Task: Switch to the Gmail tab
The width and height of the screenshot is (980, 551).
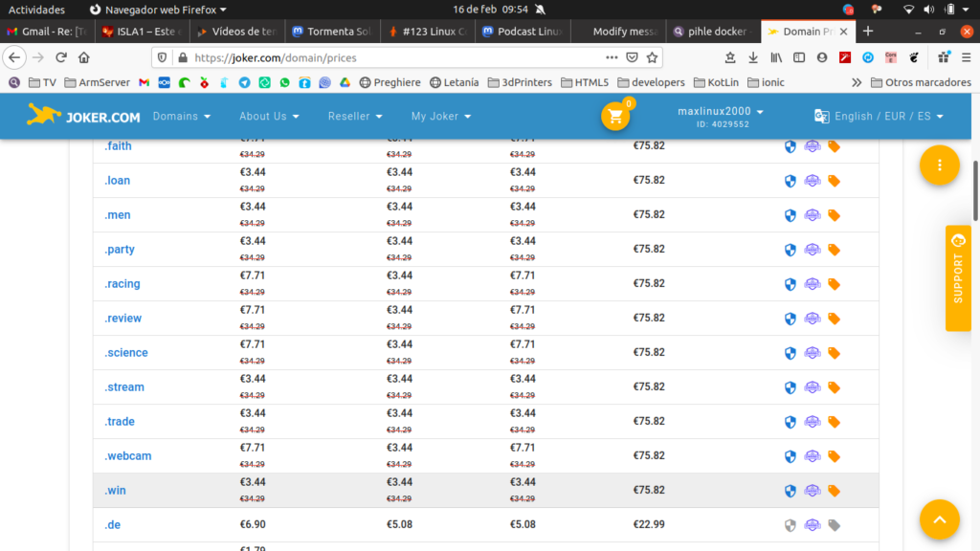Action: tap(47, 32)
